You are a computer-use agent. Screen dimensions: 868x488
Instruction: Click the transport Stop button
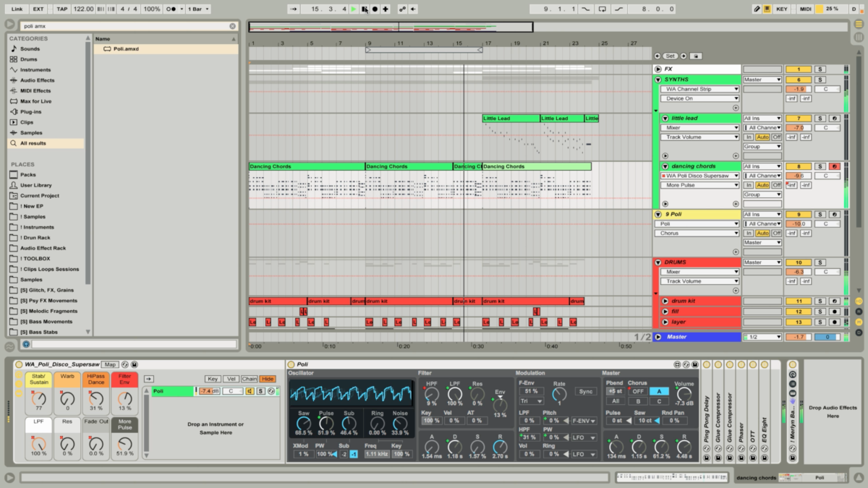point(364,9)
